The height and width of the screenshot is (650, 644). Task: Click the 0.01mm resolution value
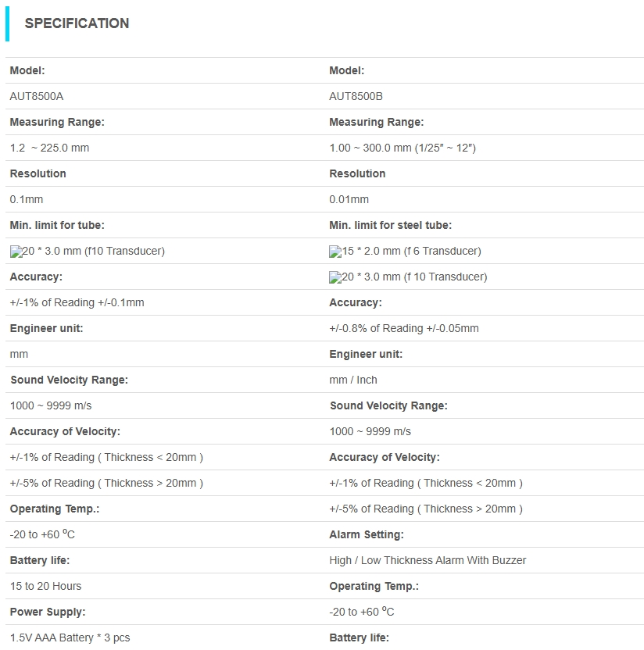pos(349,199)
